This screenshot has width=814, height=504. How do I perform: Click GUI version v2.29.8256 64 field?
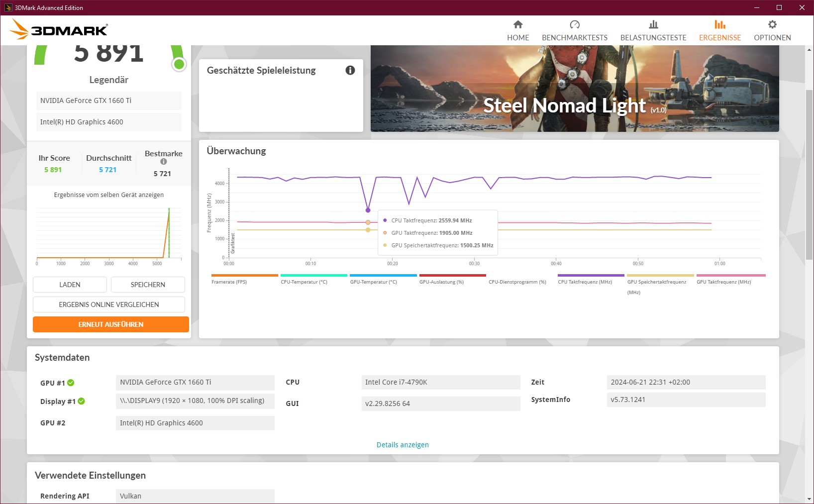(x=441, y=403)
